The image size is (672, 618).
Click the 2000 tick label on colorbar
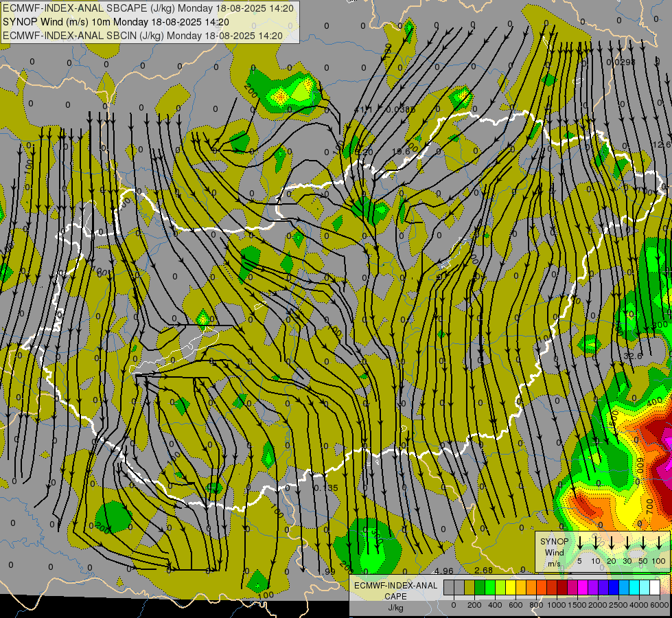[598, 605]
